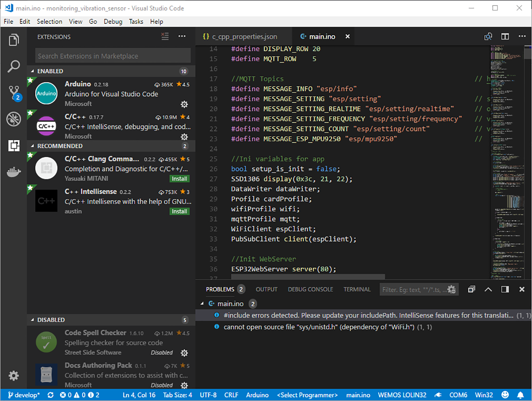Click UTF-8 encoding in status bar
This screenshot has height=401, width=532.
tap(208, 395)
